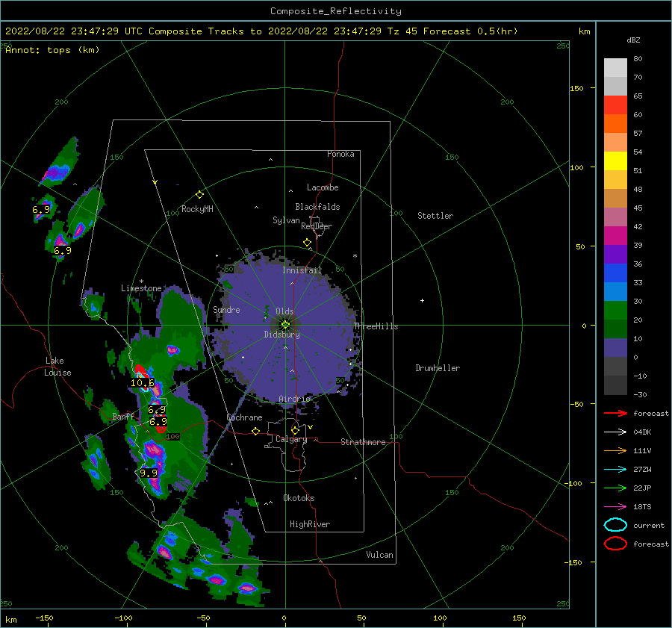
Task: Pick the 20 dBZ green color swatch
Action: click(x=615, y=311)
